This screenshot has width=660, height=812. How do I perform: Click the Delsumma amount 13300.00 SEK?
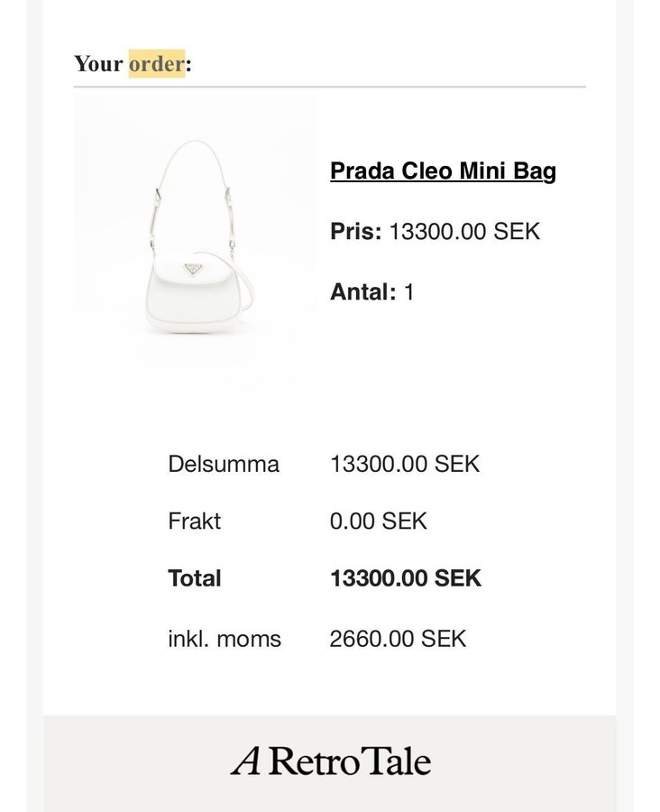pos(405,464)
